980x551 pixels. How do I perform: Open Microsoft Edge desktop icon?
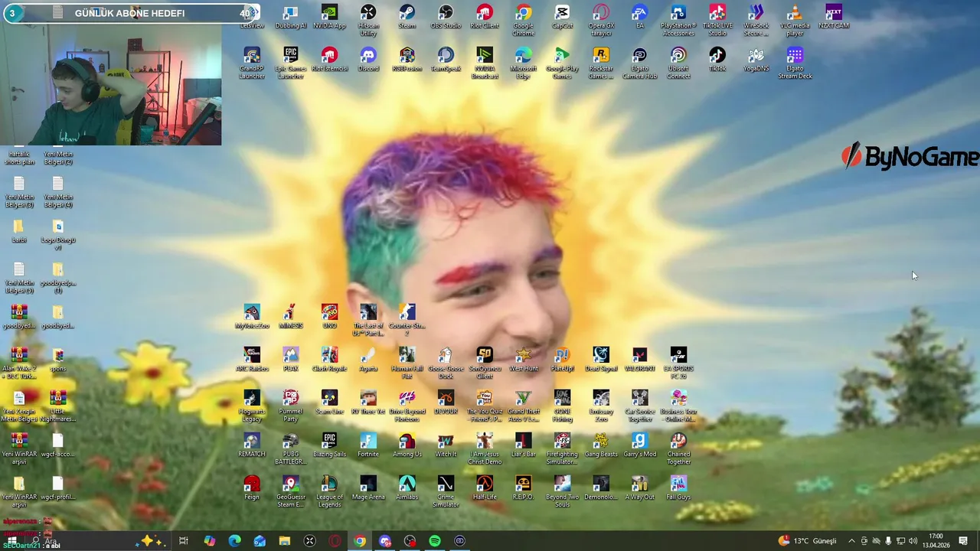coord(523,64)
